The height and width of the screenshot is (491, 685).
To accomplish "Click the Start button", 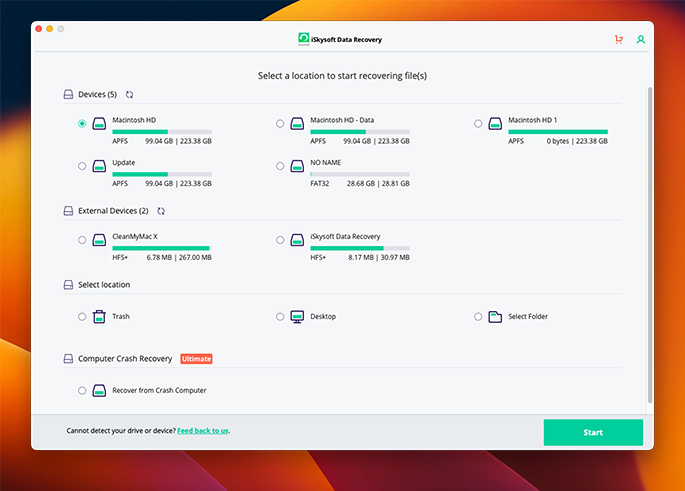I will coord(593,432).
